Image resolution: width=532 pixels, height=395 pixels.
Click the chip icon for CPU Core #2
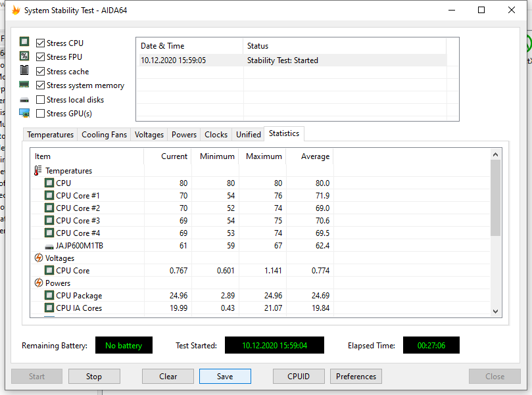pos(49,208)
